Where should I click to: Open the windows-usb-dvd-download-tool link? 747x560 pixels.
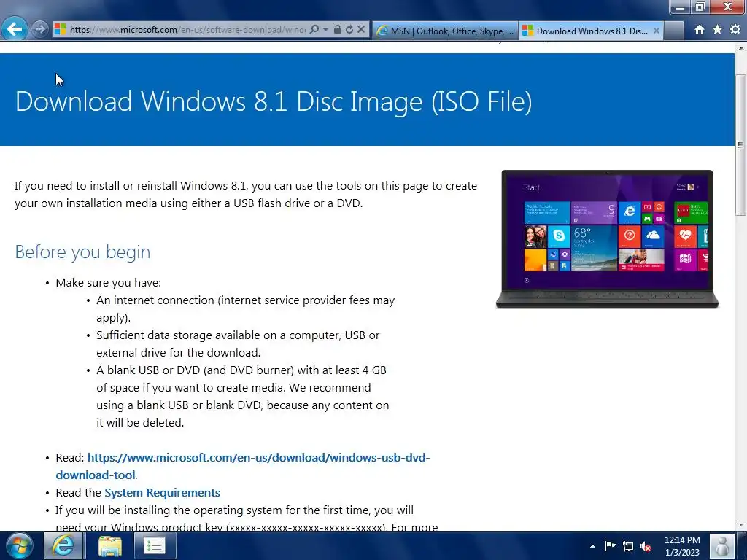click(243, 466)
